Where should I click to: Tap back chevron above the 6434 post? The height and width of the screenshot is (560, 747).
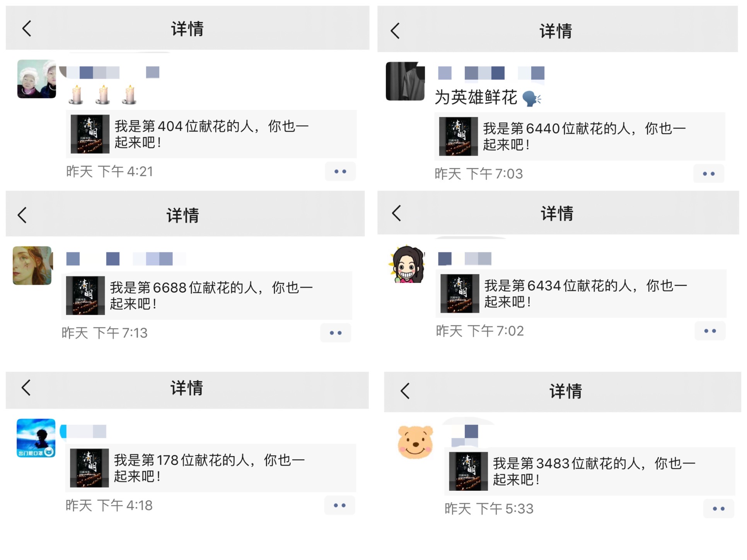pos(396,213)
